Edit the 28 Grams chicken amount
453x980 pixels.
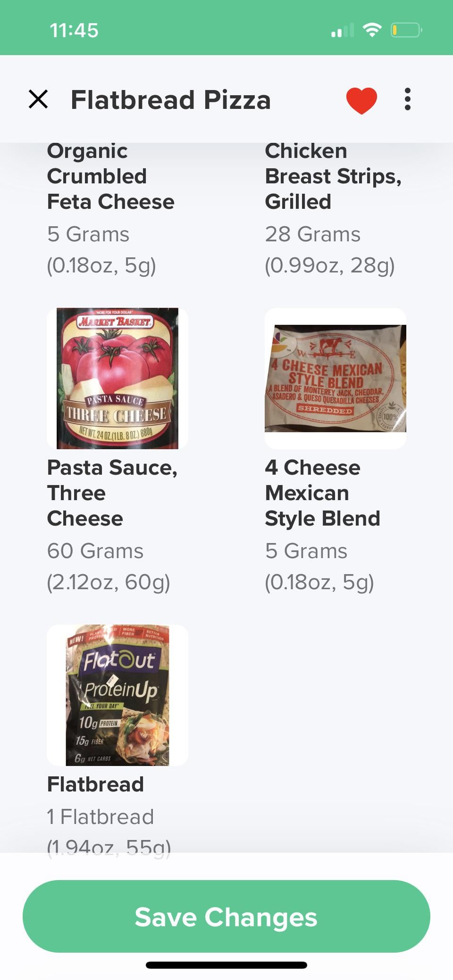[x=313, y=234]
